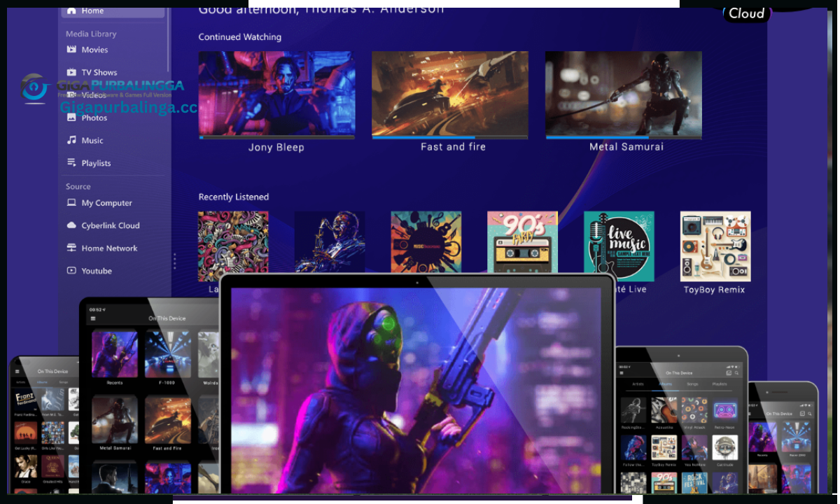This screenshot has height=504, width=840.
Task: Play the paint splash music album cover
Action: pos(426,242)
